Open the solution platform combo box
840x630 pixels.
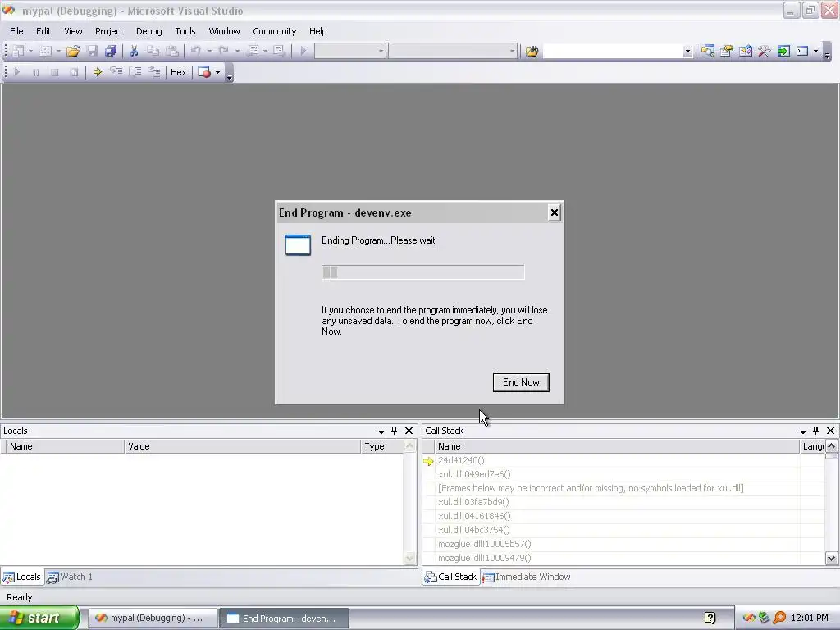pos(453,51)
